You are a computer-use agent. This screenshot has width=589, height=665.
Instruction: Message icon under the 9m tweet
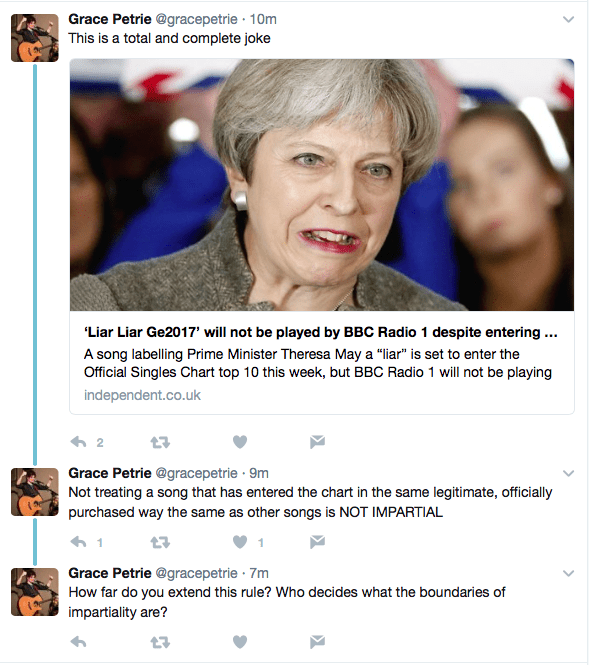point(317,542)
